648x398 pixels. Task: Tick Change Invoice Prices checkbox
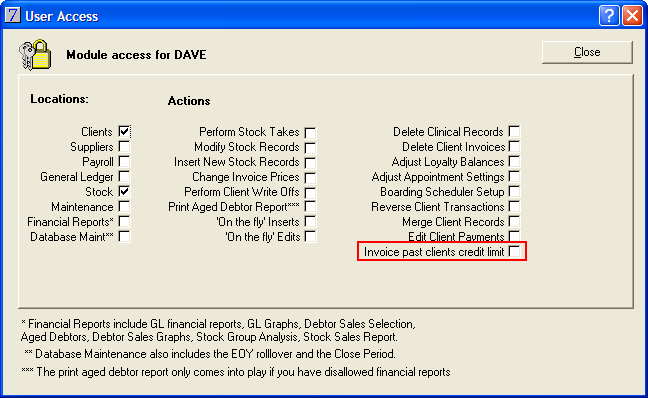310,178
